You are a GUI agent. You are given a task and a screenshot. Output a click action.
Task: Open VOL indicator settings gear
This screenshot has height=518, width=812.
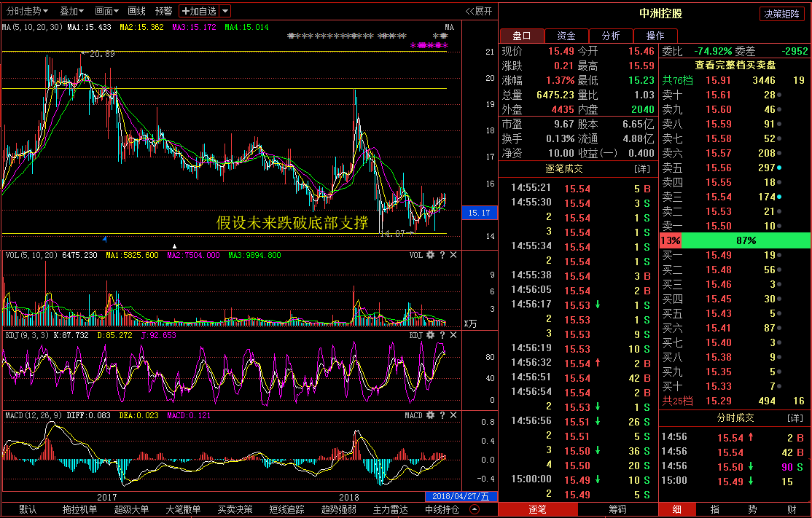[x=430, y=255]
